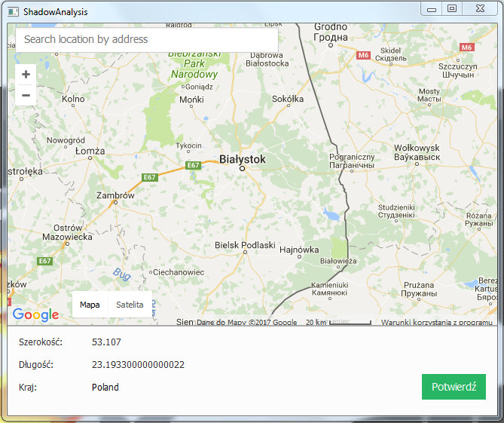Switch map view to Satelita
Image resolution: width=504 pixels, height=423 pixels.
click(130, 305)
